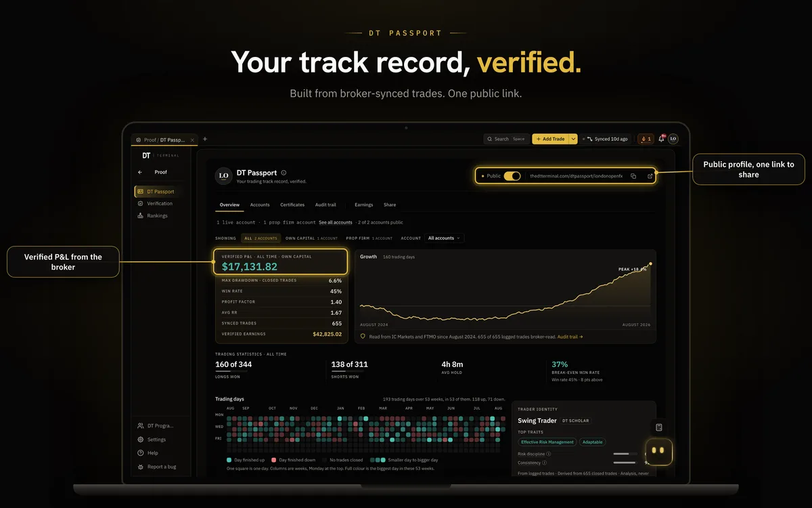Select the Own Capital filter
Image resolution: width=812 pixels, height=508 pixels.
pos(311,238)
